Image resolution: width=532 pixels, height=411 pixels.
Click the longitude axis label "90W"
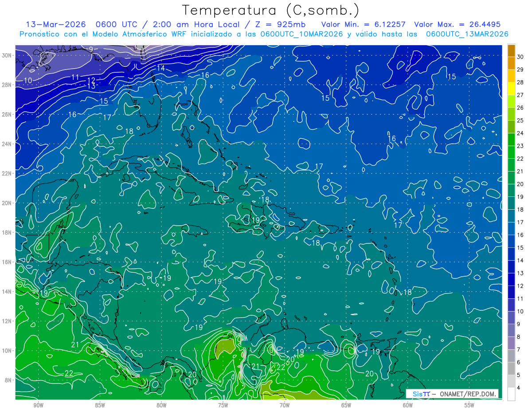coord(38,405)
